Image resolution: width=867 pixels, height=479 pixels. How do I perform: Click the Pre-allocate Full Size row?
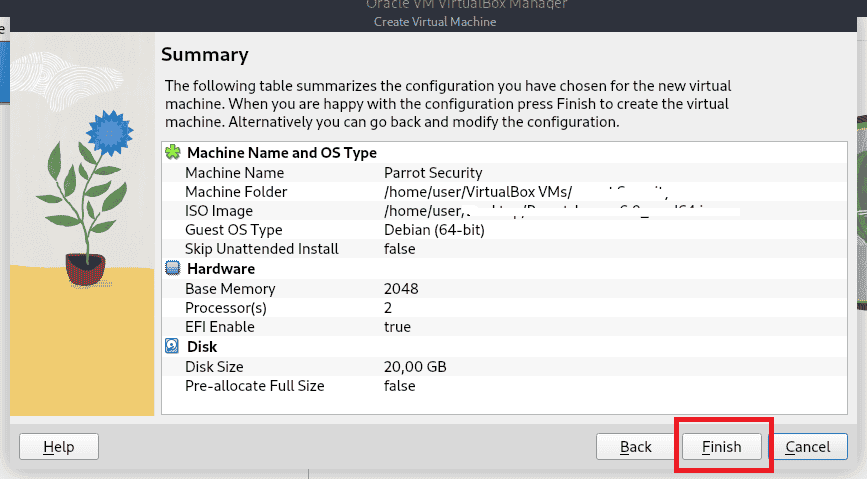255,385
